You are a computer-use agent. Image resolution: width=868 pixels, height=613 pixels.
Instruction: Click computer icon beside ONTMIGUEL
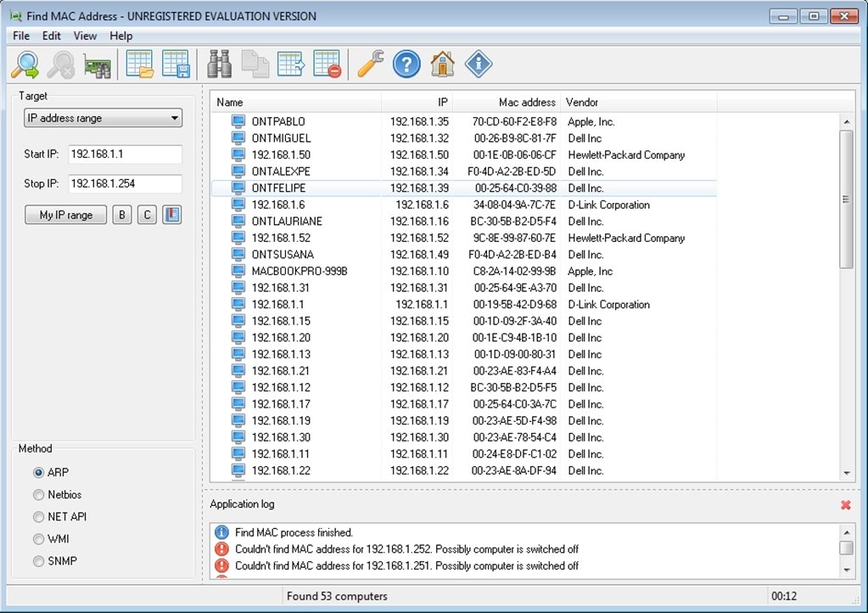[238, 138]
